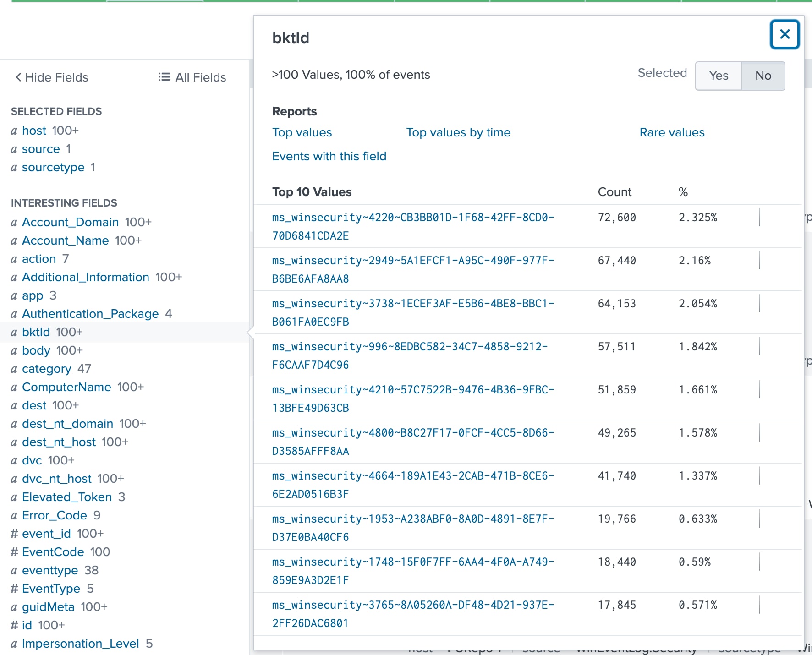Open the category field
812x655 pixels.
click(x=47, y=369)
